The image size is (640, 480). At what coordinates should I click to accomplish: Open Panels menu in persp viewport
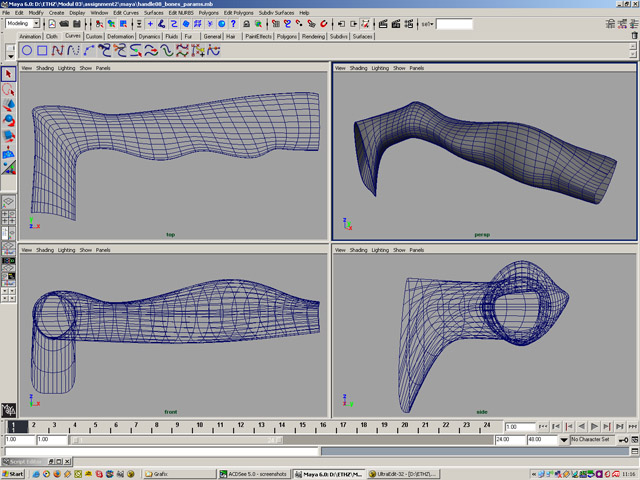pyautogui.click(x=417, y=68)
